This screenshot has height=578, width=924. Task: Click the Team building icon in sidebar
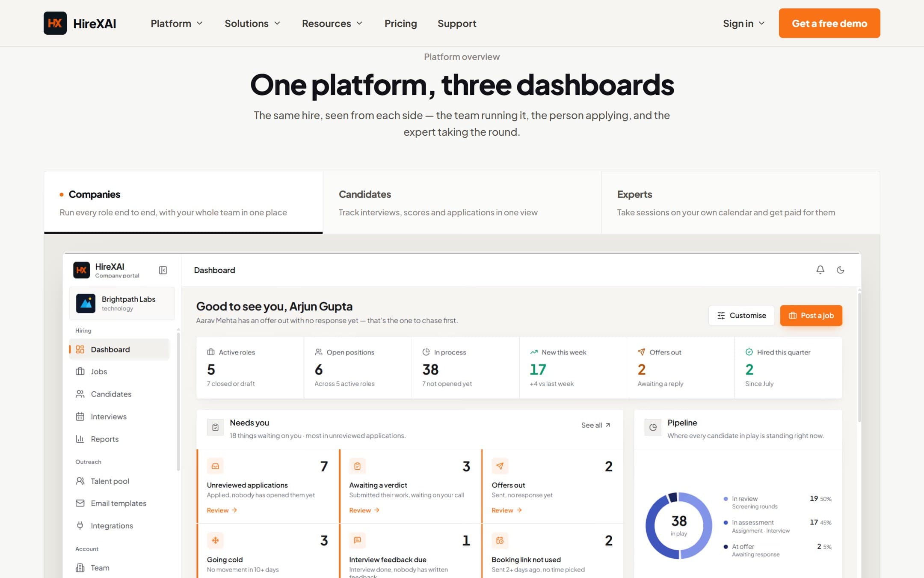pos(80,568)
